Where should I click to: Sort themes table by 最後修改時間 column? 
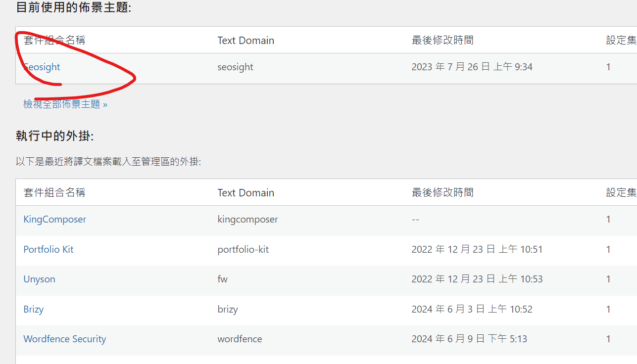click(x=442, y=40)
